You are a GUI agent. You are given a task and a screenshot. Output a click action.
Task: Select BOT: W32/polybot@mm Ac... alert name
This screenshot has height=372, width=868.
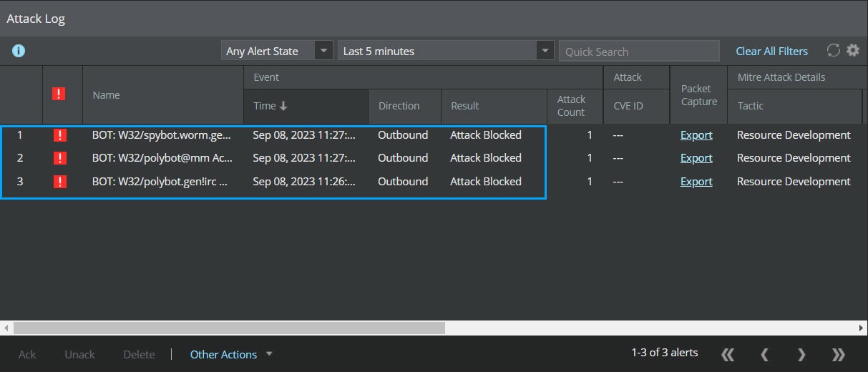tap(162, 158)
